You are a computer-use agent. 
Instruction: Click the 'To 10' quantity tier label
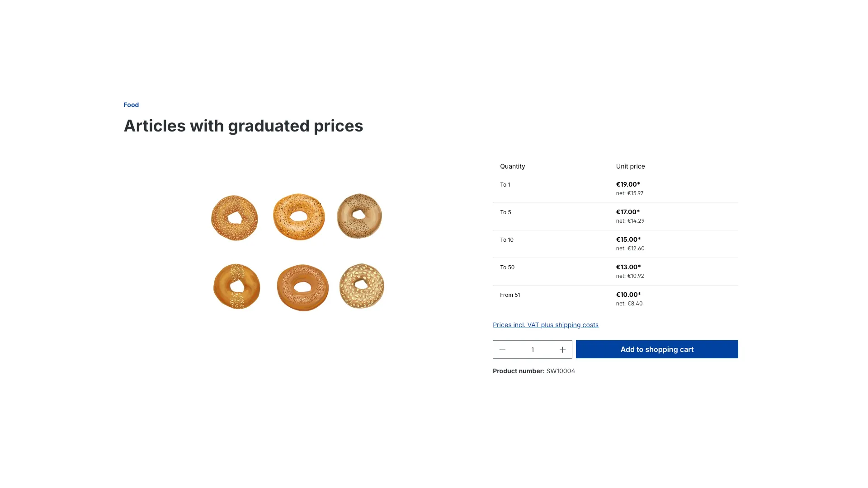(507, 240)
